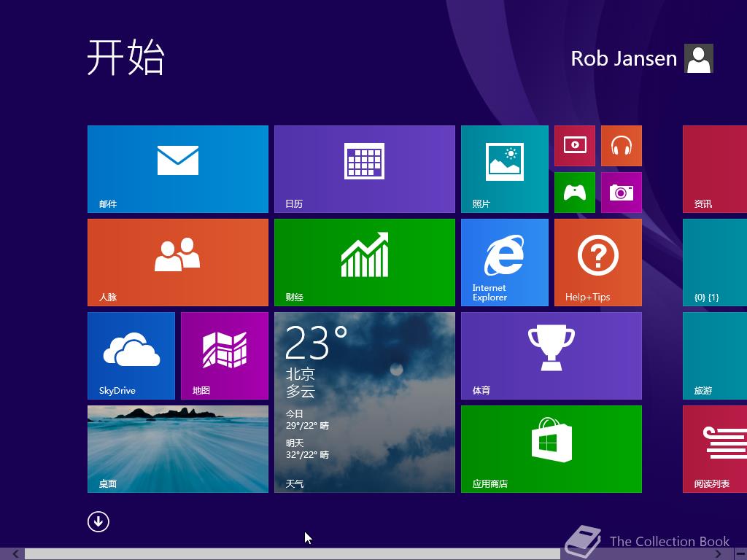Open the 资讯 news tile
This screenshot has height=560, width=747.
point(715,169)
